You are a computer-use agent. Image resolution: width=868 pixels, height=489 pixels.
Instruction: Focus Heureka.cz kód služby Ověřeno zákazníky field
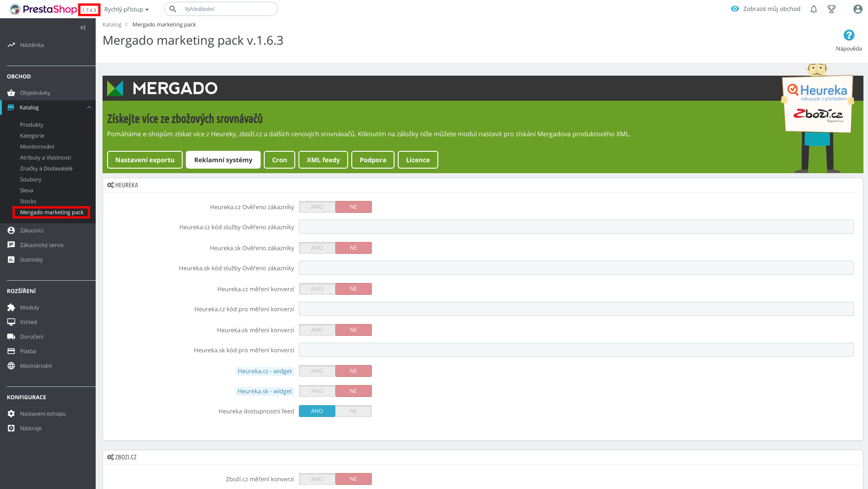coord(576,227)
